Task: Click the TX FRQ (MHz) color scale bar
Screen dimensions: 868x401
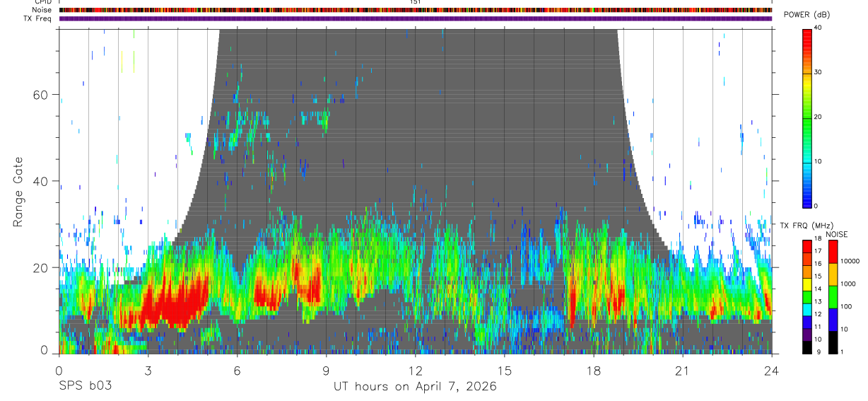Action: pos(807,297)
